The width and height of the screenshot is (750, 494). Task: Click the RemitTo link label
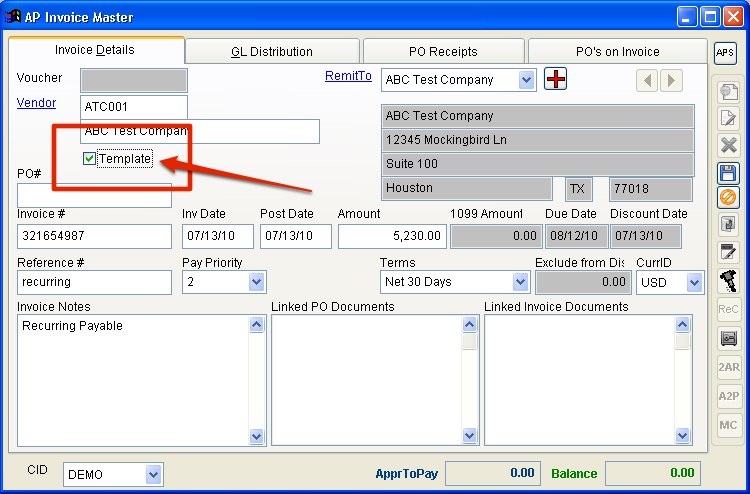pos(348,76)
